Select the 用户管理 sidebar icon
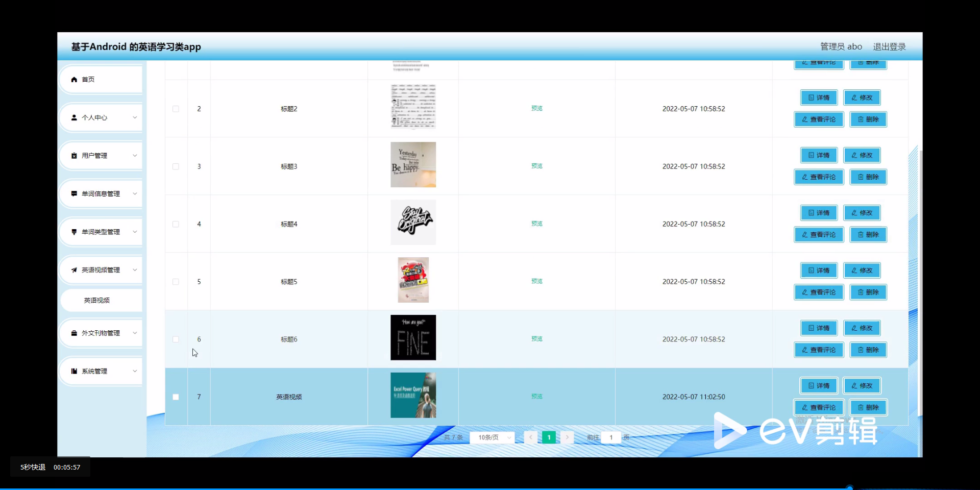 pyautogui.click(x=74, y=155)
